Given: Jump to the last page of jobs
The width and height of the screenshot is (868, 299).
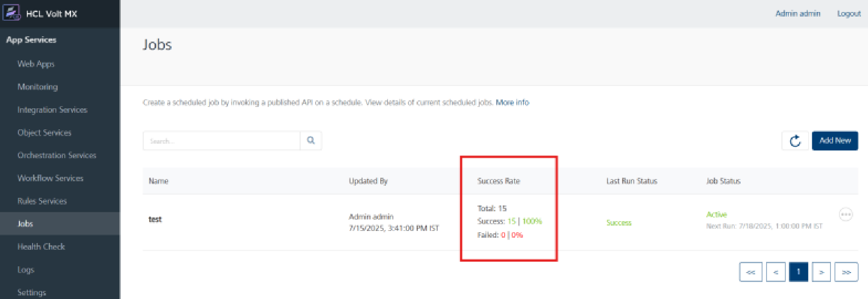Looking at the screenshot, I should [x=846, y=272].
